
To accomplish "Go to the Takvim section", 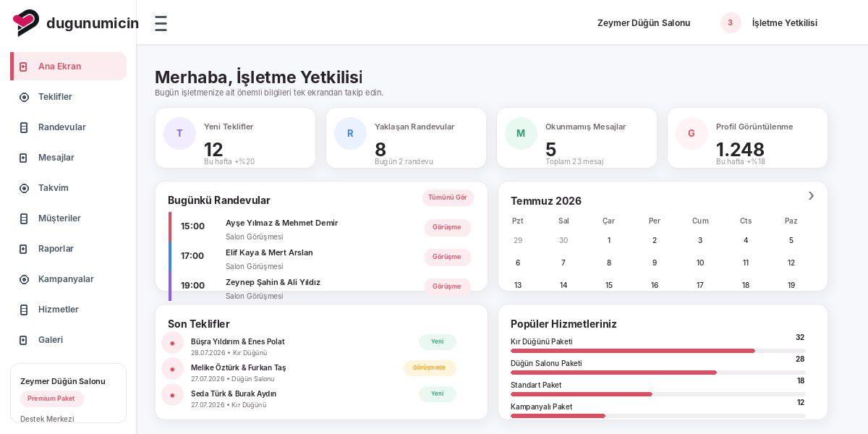I will [x=69, y=188].
